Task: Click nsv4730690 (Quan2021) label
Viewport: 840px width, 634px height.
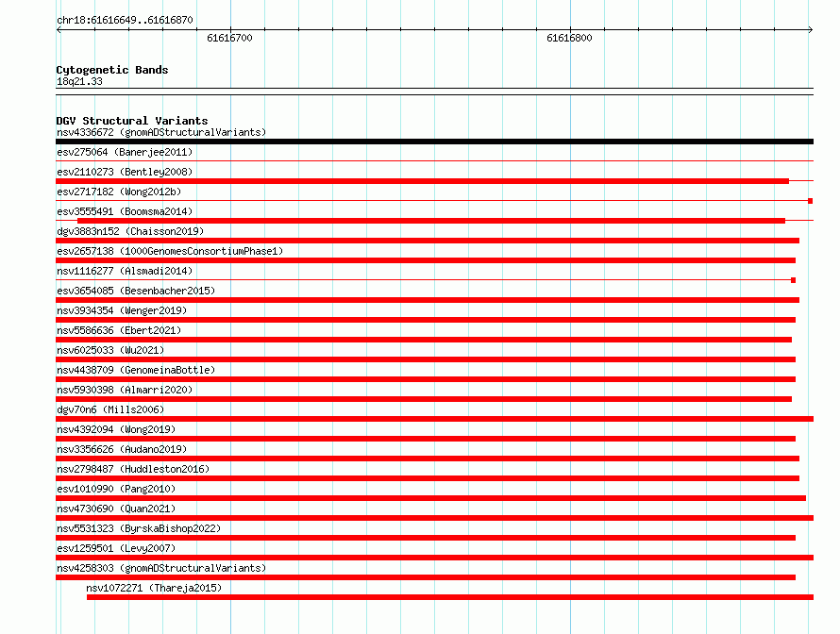Action: [x=116, y=509]
